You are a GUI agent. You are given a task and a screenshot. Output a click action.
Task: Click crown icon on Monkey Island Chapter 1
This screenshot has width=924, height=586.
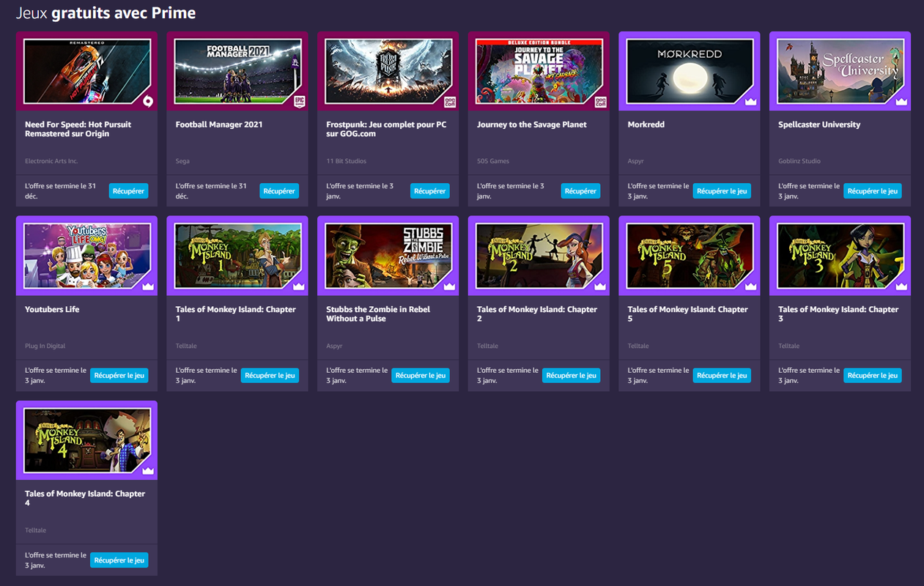click(299, 286)
